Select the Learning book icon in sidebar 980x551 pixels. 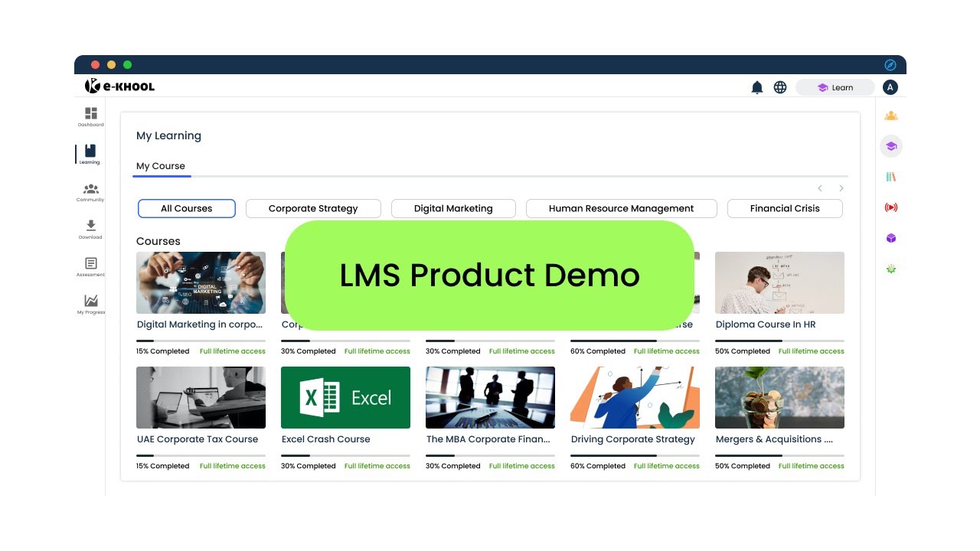[90, 151]
